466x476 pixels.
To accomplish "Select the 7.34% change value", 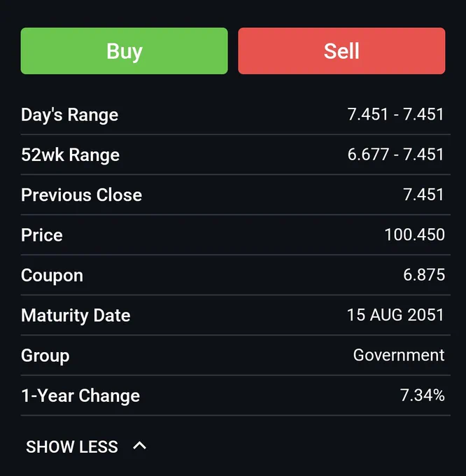I will [423, 395].
